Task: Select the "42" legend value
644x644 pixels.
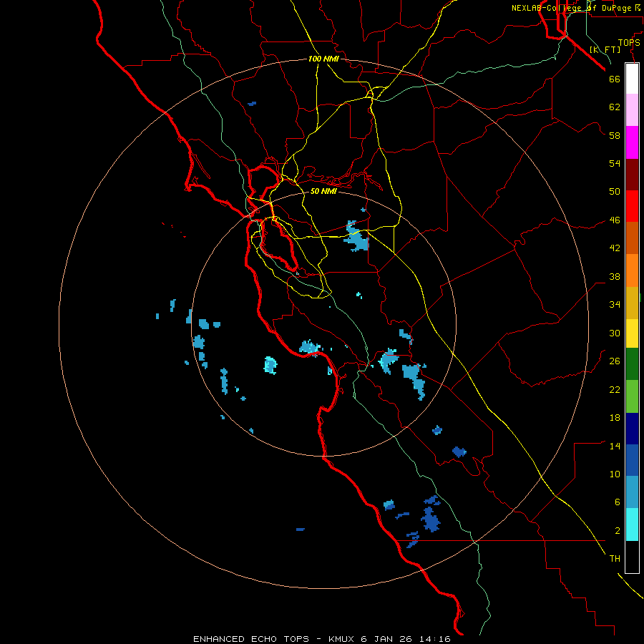Action: [x=615, y=248]
